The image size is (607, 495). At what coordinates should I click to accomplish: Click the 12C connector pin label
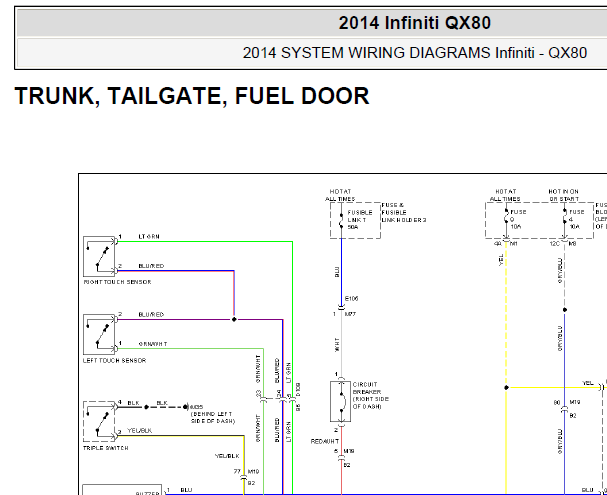[555, 244]
